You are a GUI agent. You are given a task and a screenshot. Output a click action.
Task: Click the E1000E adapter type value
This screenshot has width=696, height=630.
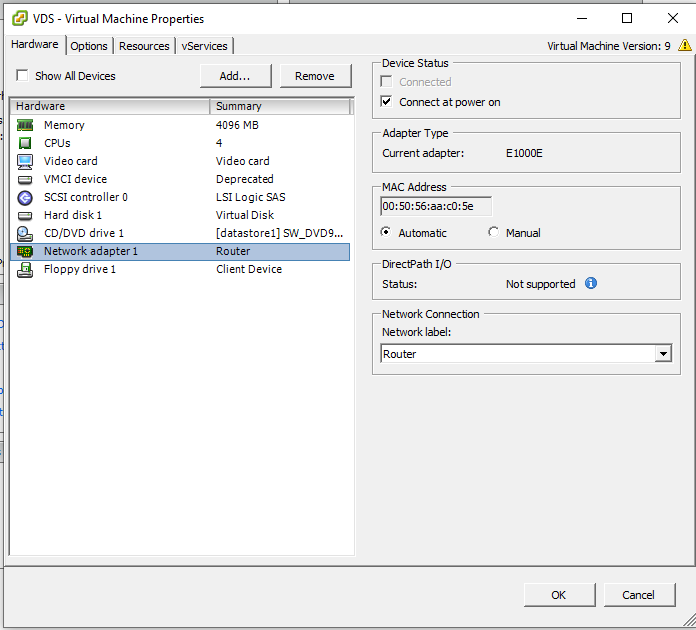pos(524,153)
